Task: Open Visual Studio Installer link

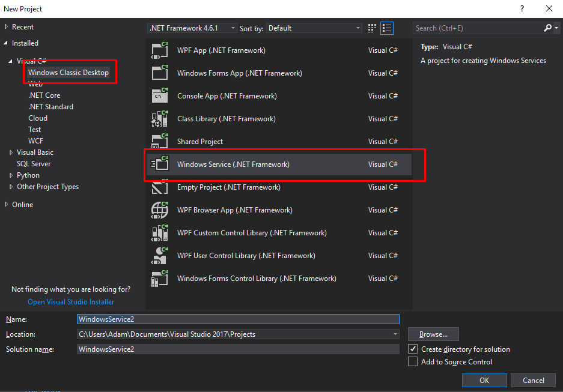Action: (x=71, y=302)
